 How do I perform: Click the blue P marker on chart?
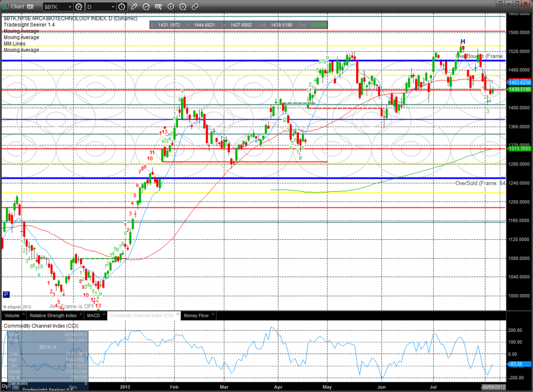coord(6,295)
